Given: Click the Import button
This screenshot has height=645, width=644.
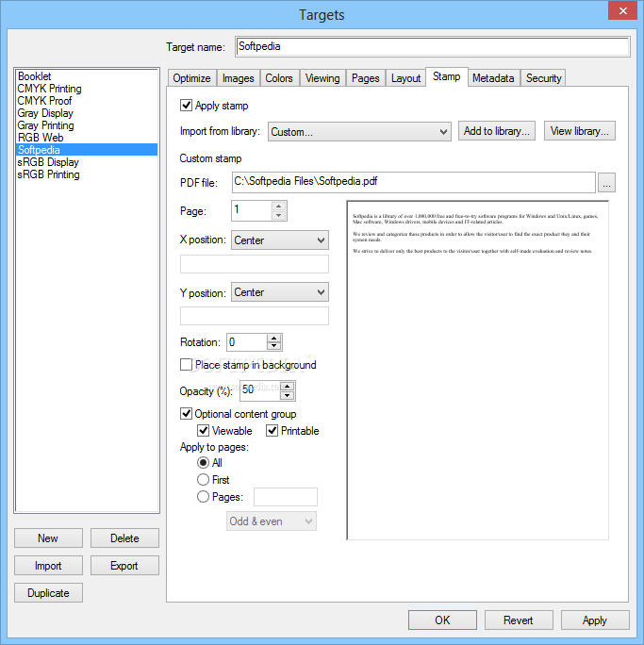Looking at the screenshot, I should (x=48, y=566).
